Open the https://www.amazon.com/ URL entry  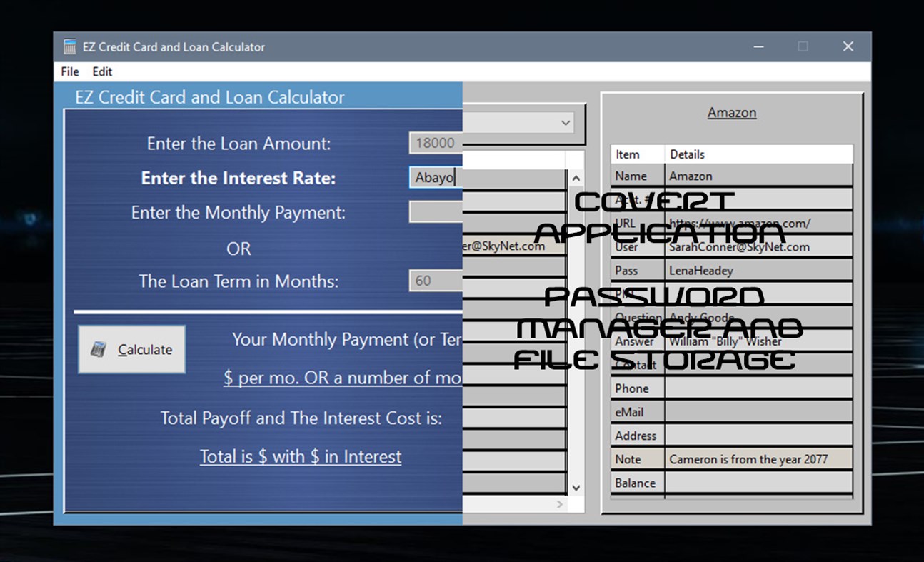coord(759,223)
